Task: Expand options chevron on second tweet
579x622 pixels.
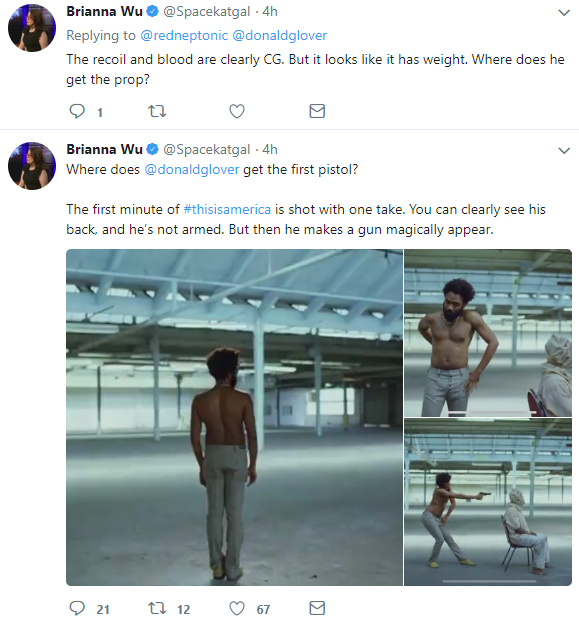Action: click(564, 151)
